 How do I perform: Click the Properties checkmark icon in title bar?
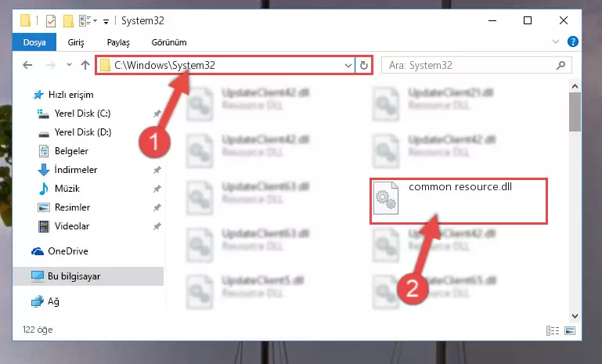[x=51, y=21]
